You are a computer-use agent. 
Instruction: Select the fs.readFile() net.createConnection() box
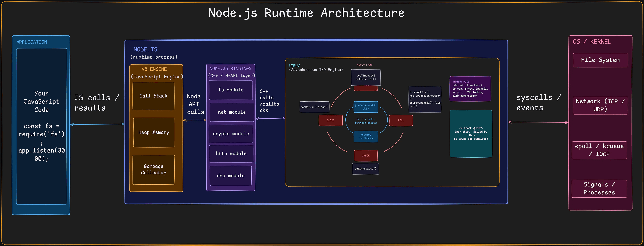pyautogui.click(x=425, y=99)
